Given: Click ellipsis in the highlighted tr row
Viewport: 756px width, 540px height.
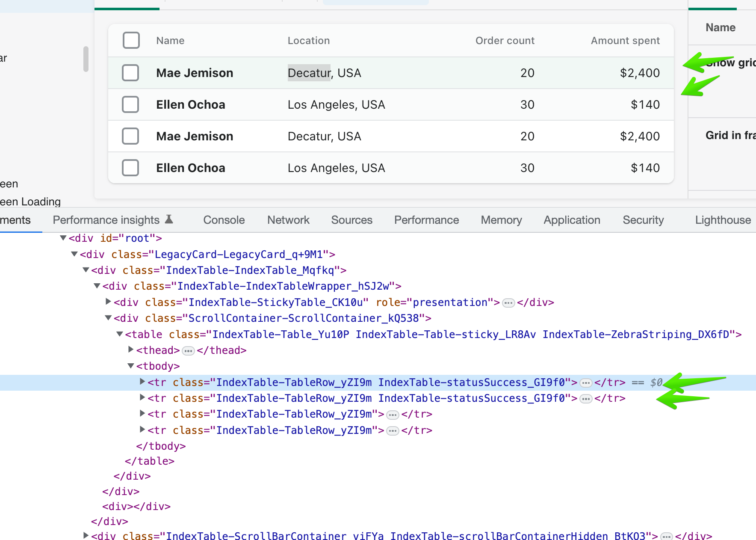Looking at the screenshot, I should tap(586, 383).
